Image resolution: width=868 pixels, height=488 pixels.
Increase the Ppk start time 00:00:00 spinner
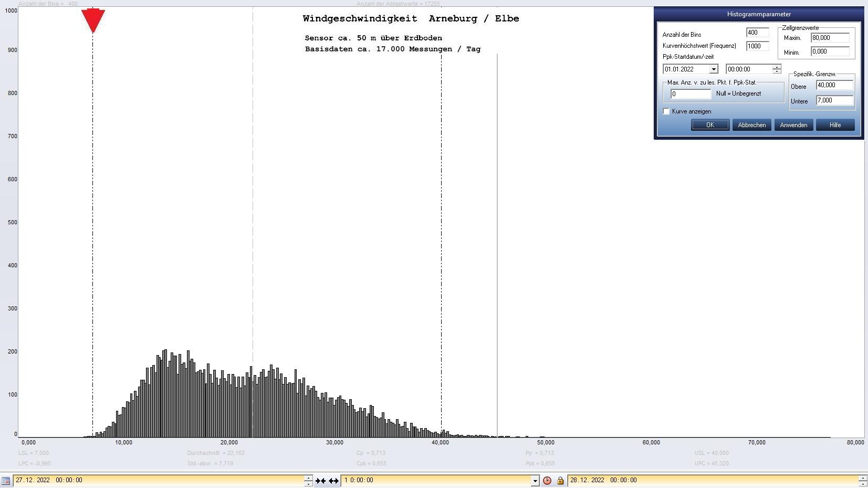777,67
